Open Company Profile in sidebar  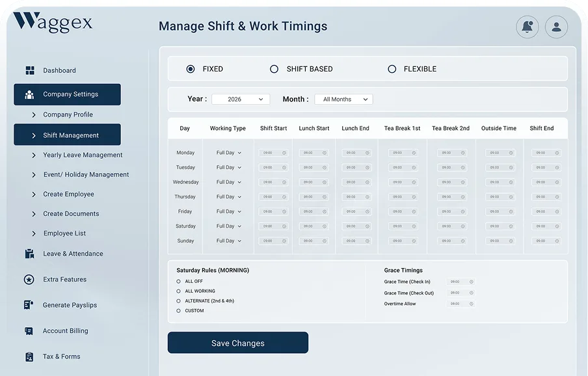pos(68,114)
